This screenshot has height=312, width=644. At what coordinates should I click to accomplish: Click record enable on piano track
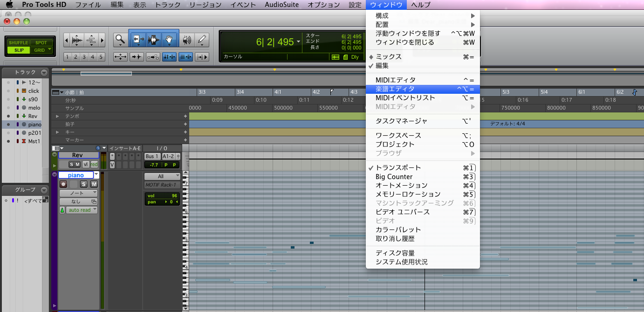[63, 184]
